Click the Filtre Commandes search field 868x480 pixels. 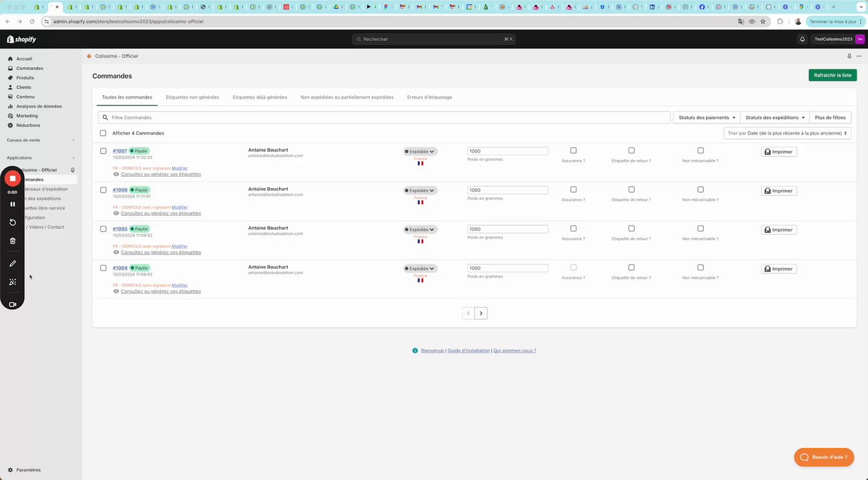[x=384, y=117]
